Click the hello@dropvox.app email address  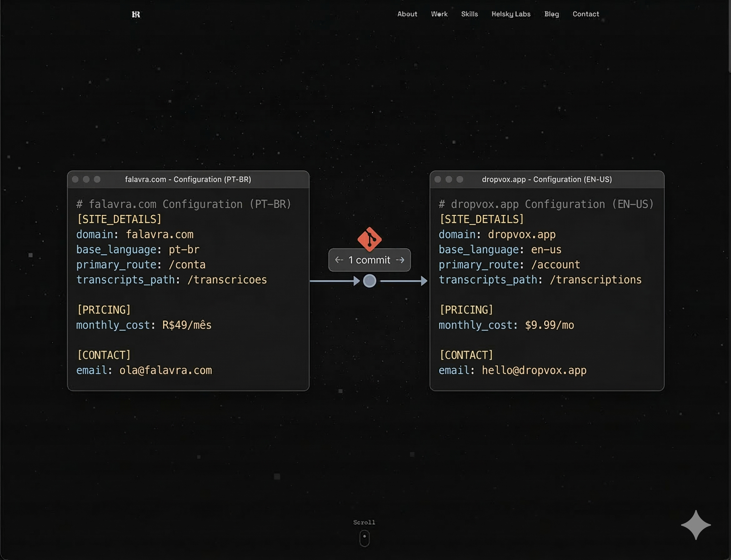pyautogui.click(x=534, y=370)
